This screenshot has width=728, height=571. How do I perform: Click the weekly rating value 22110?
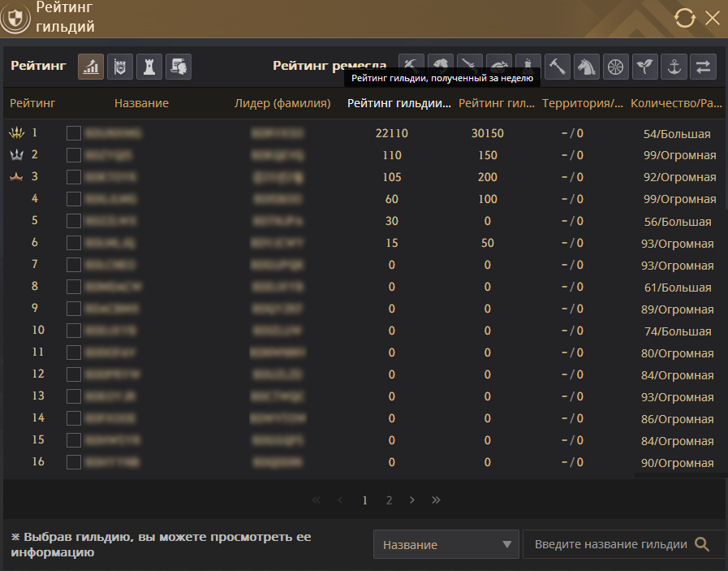click(392, 133)
